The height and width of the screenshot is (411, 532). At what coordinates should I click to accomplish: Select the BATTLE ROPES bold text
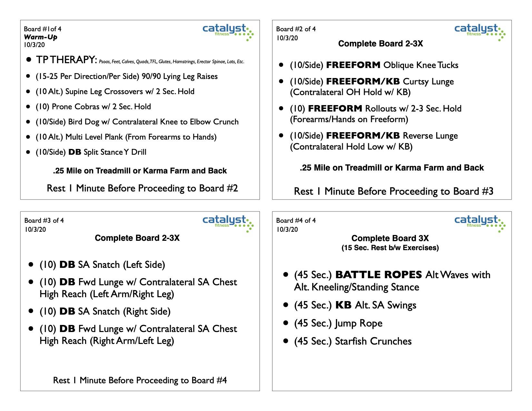(x=379, y=275)
